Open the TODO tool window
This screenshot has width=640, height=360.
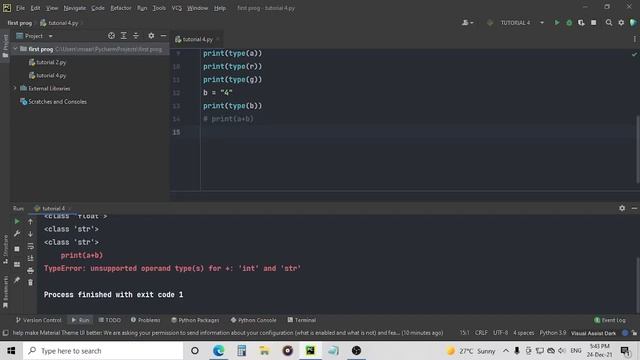pos(109,320)
